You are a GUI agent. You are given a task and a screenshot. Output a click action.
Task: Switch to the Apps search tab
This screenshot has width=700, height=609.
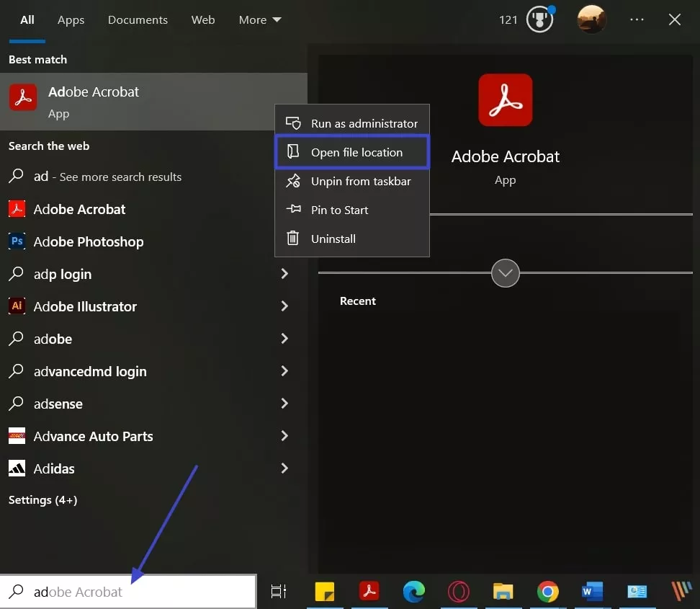click(71, 19)
